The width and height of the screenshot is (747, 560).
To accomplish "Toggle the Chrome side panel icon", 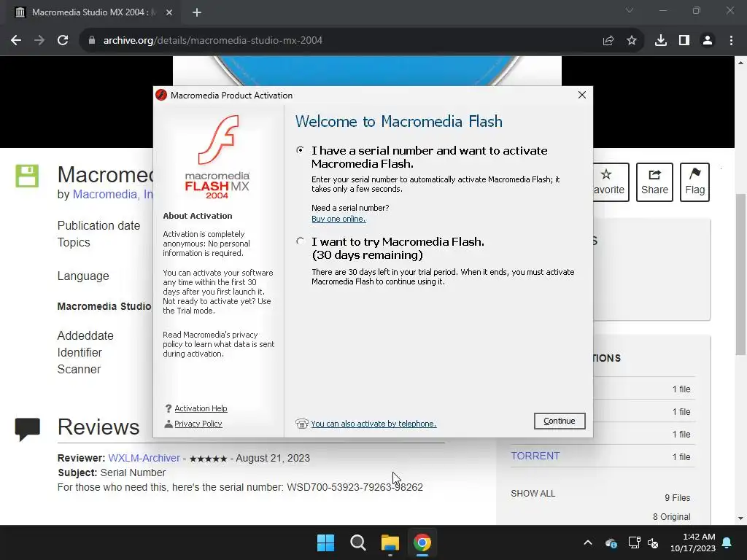I will pos(684,41).
